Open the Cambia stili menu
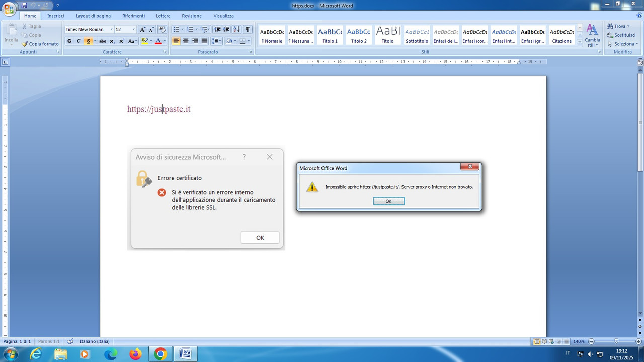Viewport: 644px width, 362px height. [592, 35]
